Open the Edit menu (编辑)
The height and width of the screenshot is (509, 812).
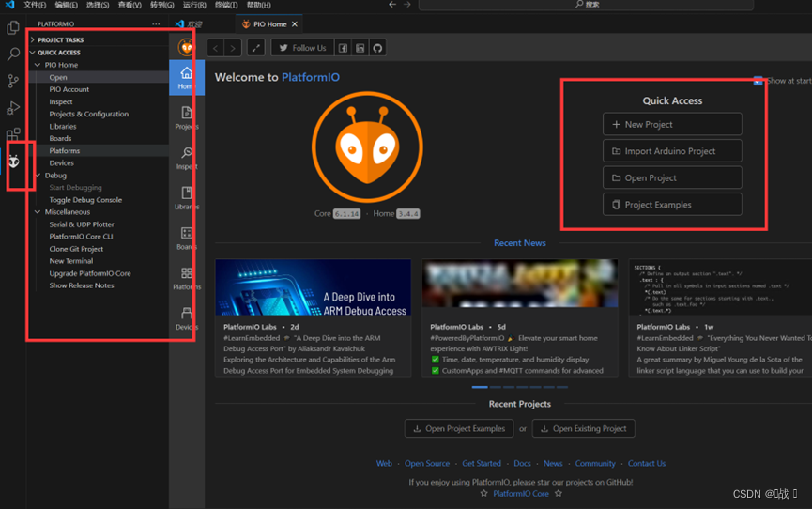(x=67, y=5)
